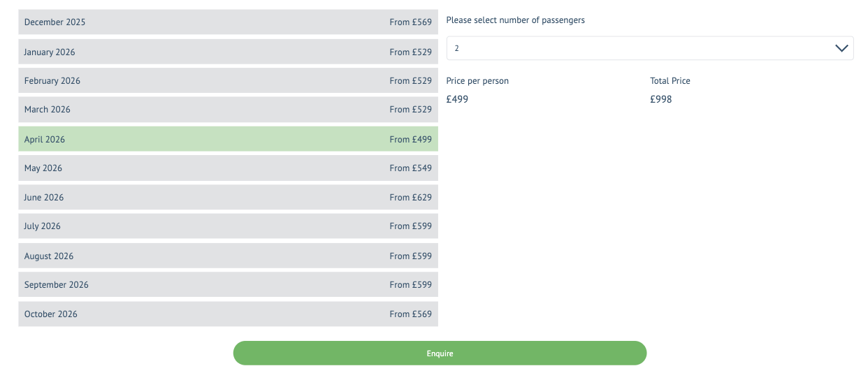Viewport: 868px width, 380px height.
Task: Select the July 2026 departure row
Action: (x=228, y=226)
